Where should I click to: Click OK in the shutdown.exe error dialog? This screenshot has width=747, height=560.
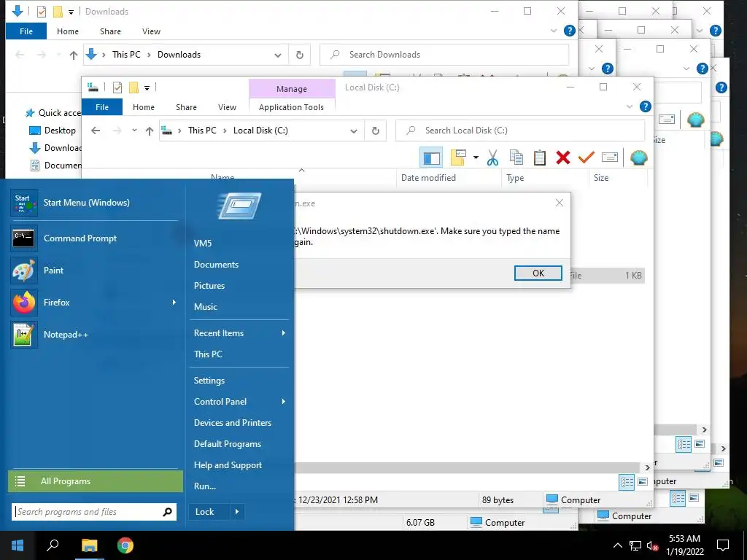pos(538,273)
